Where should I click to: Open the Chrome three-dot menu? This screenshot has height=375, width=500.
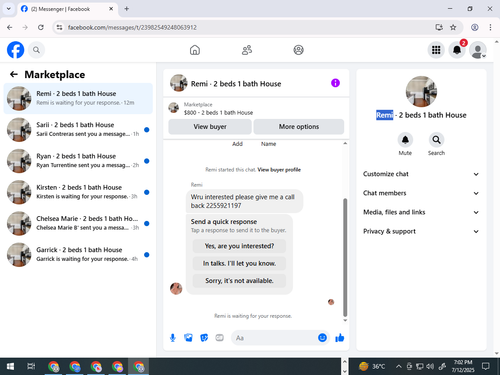[x=490, y=27]
